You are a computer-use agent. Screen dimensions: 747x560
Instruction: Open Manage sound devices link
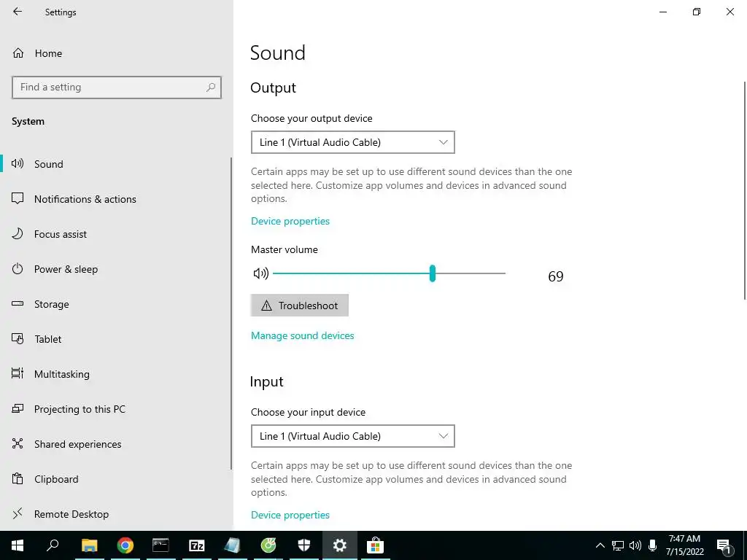[x=303, y=335]
